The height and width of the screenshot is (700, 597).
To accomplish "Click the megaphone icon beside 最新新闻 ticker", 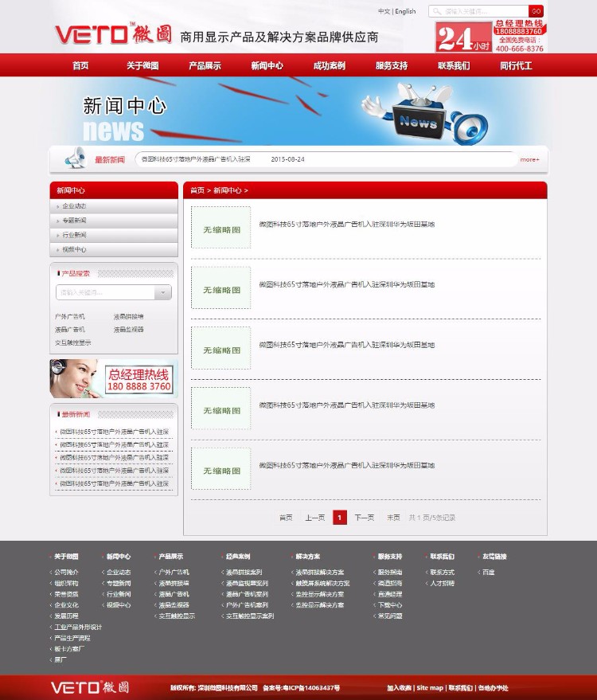I will tap(76, 158).
